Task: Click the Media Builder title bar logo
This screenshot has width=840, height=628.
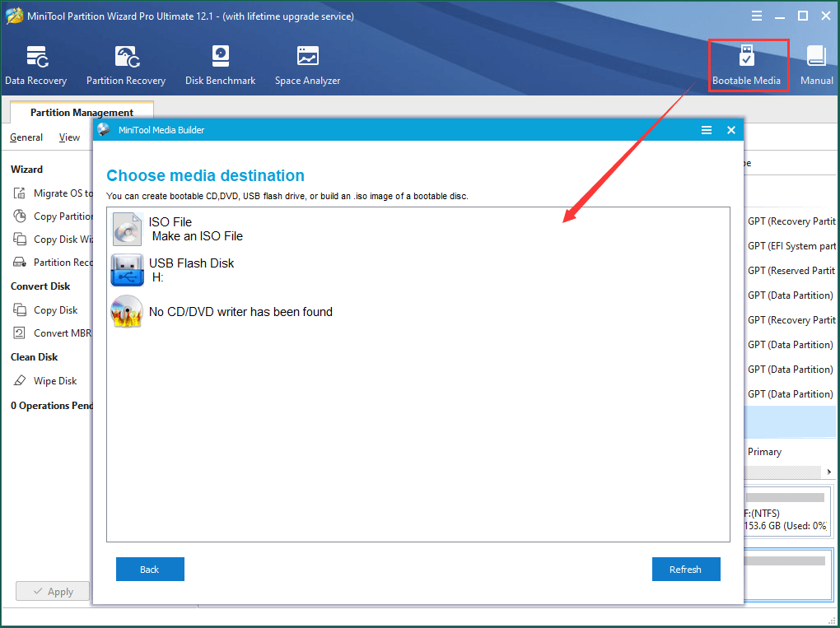Action: click(x=104, y=129)
